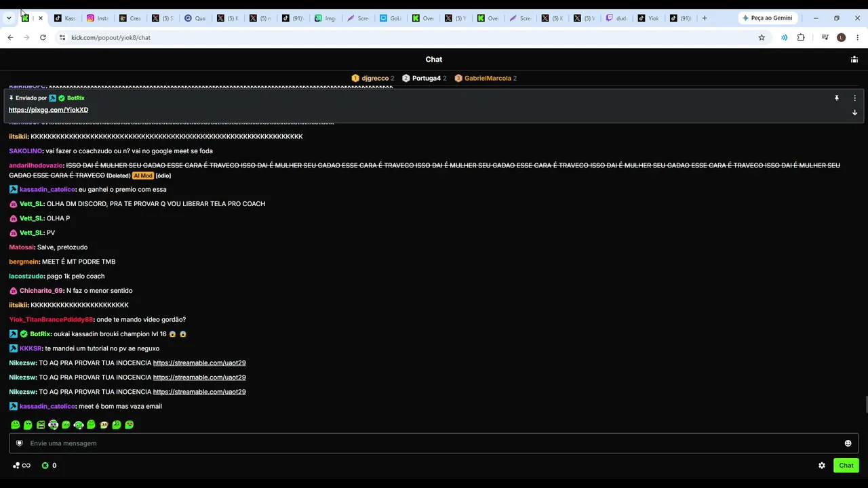The image size is (868, 488).
Task: Click the verified badge next to BotRix chat message
Action: pos(24,334)
